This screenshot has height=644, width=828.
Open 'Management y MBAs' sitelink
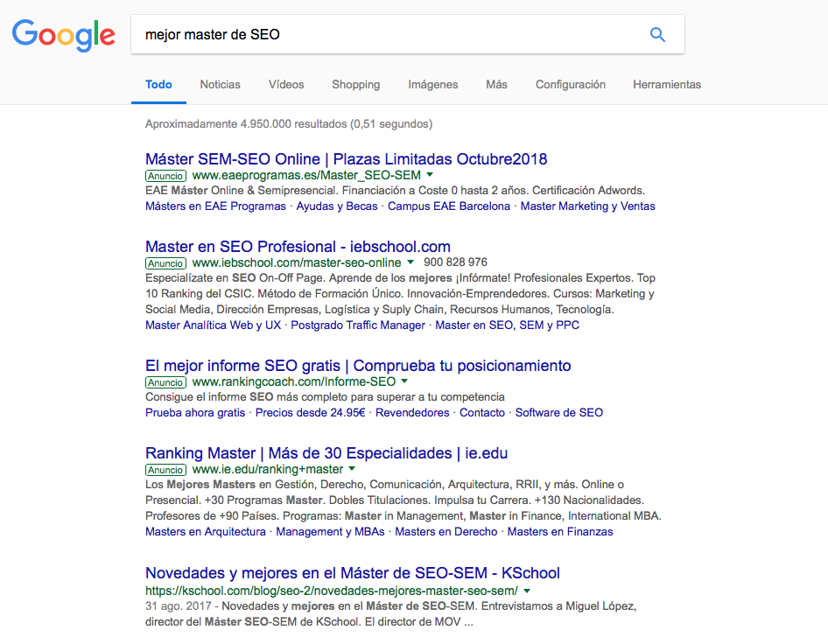point(331,532)
